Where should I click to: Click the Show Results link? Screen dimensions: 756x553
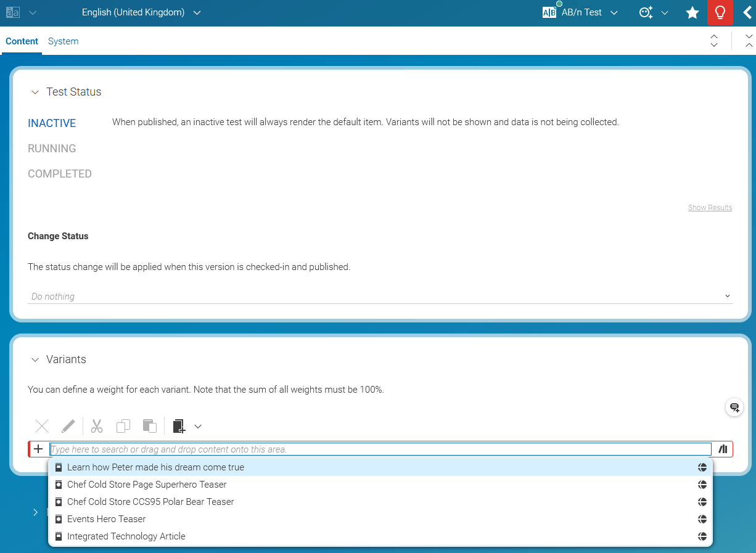710,207
